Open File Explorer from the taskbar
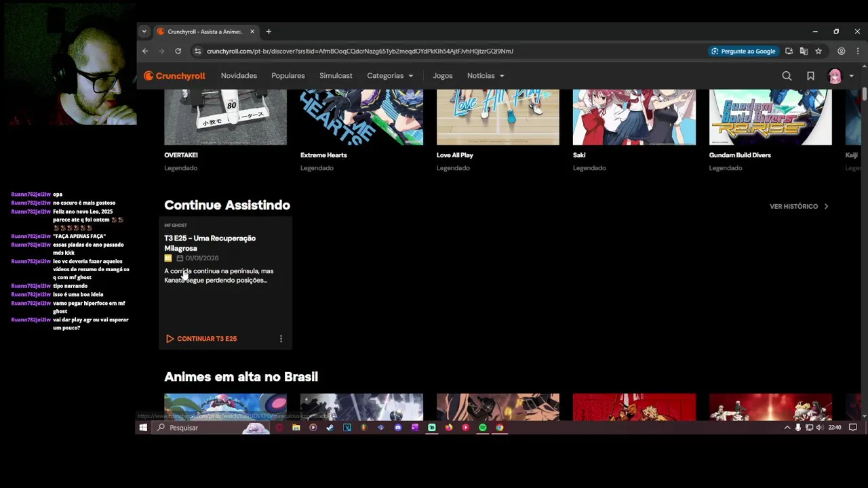 coord(296,428)
